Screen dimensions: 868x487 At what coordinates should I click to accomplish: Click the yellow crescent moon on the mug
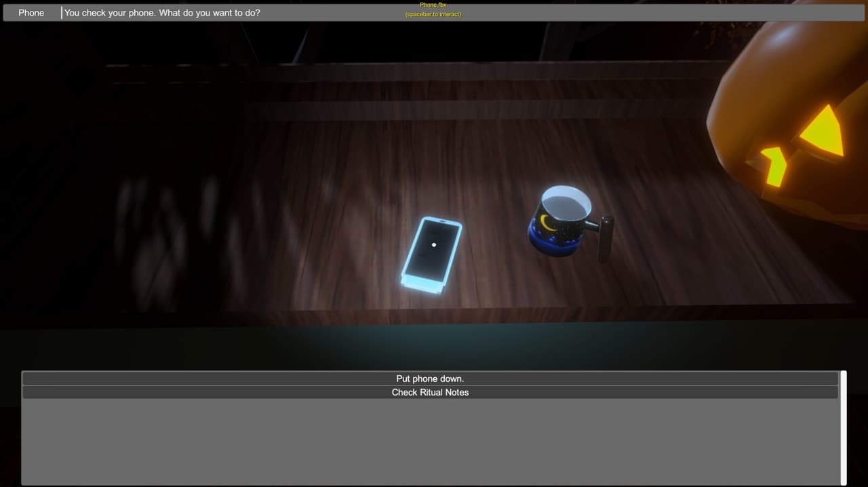(546, 222)
